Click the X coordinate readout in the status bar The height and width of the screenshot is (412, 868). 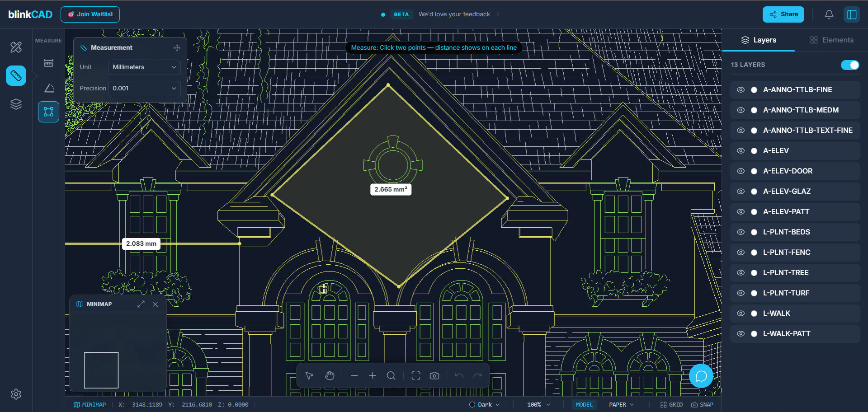pyautogui.click(x=140, y=405)
